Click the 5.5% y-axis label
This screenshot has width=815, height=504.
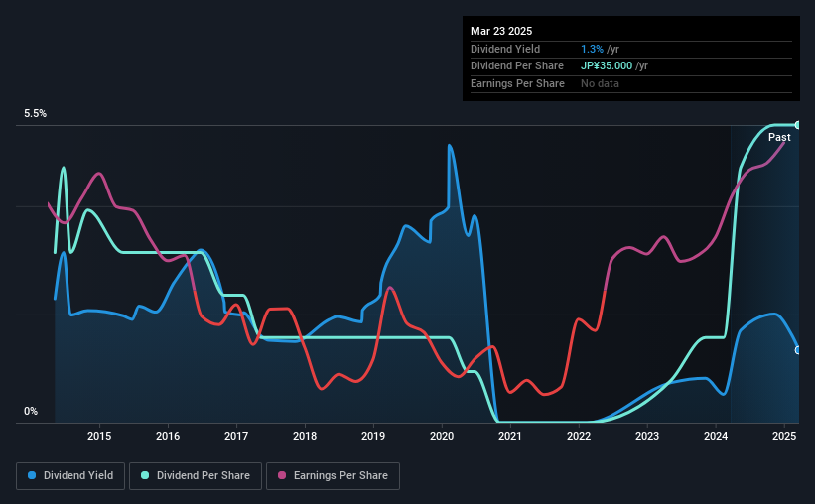36,114
